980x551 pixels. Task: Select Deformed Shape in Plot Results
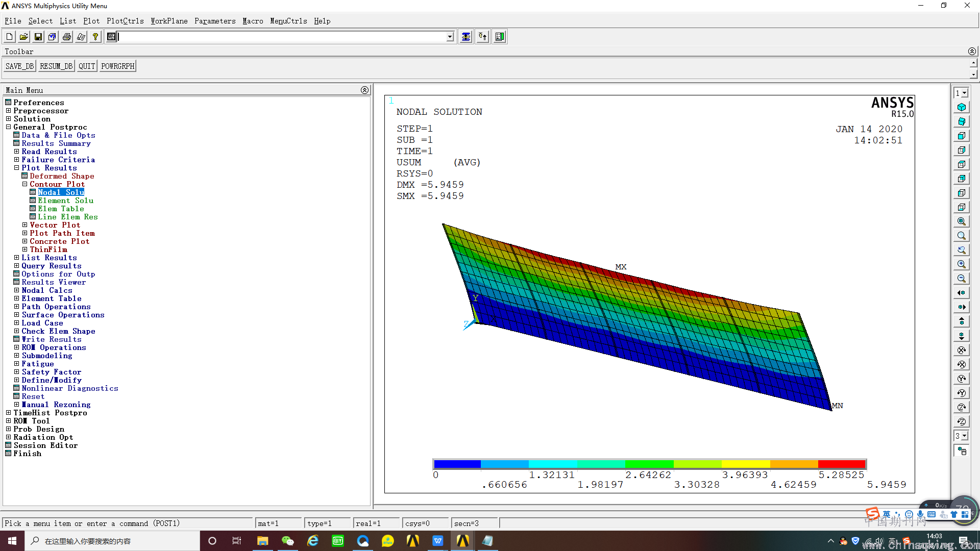click(x=62, y=176)
